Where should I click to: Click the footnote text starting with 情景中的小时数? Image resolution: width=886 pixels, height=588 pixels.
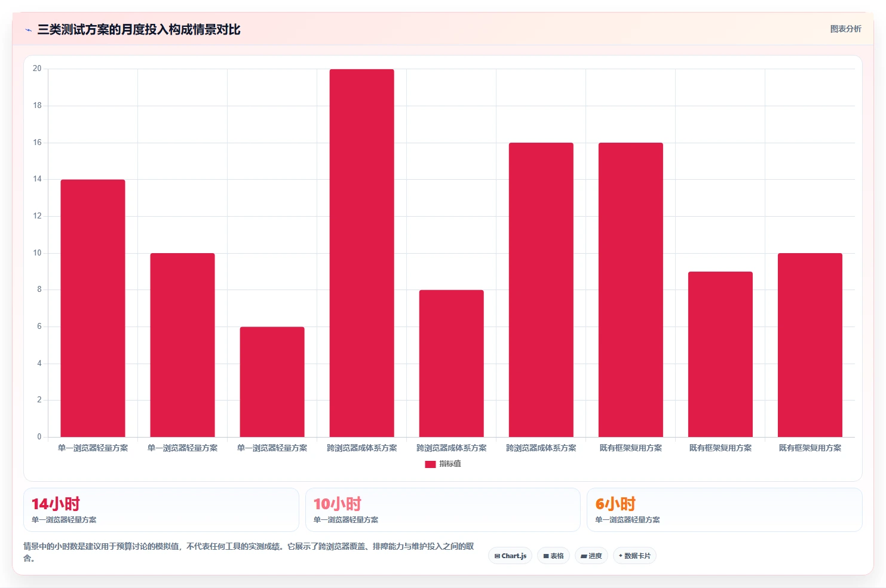click(x=249, y=552)
